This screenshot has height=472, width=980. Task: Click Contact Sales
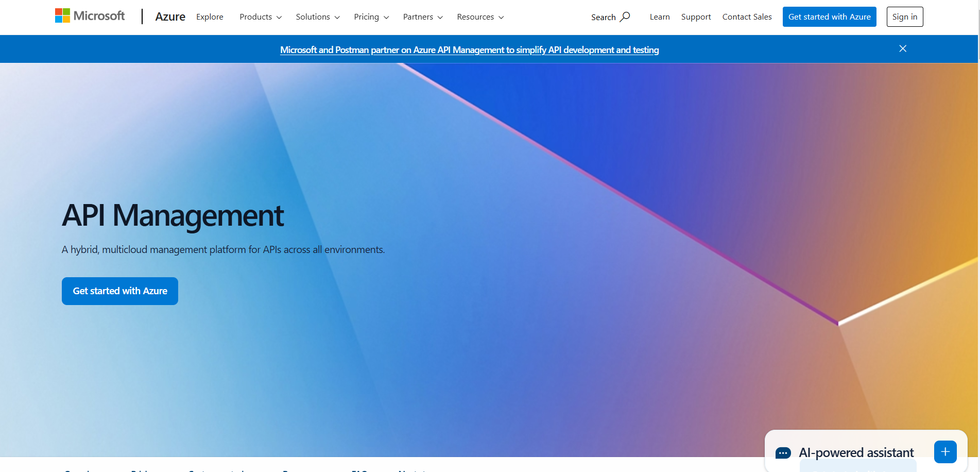[x=747, y=17]
